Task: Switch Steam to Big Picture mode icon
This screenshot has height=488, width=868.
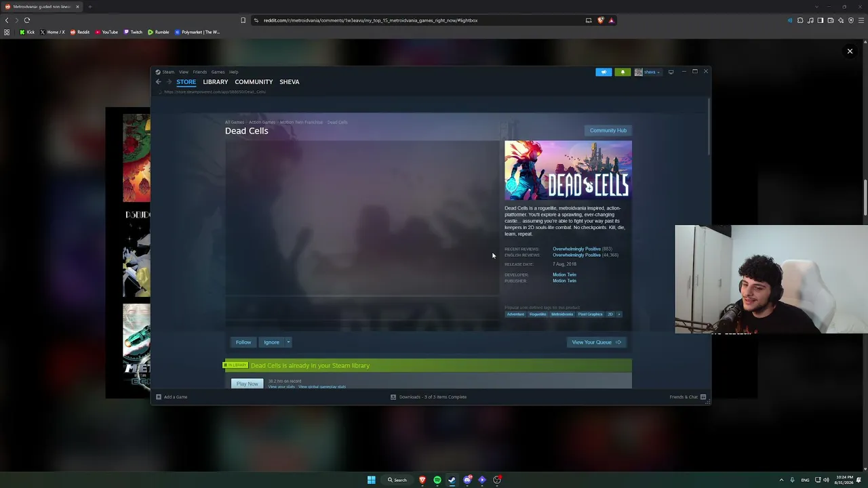Action: tap(671, 72)
